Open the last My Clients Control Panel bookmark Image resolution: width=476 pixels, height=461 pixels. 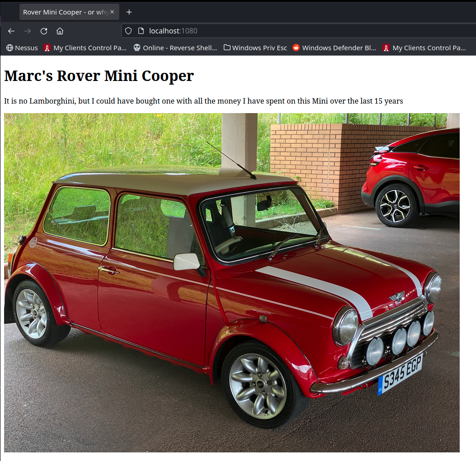(x=424, y=48)
